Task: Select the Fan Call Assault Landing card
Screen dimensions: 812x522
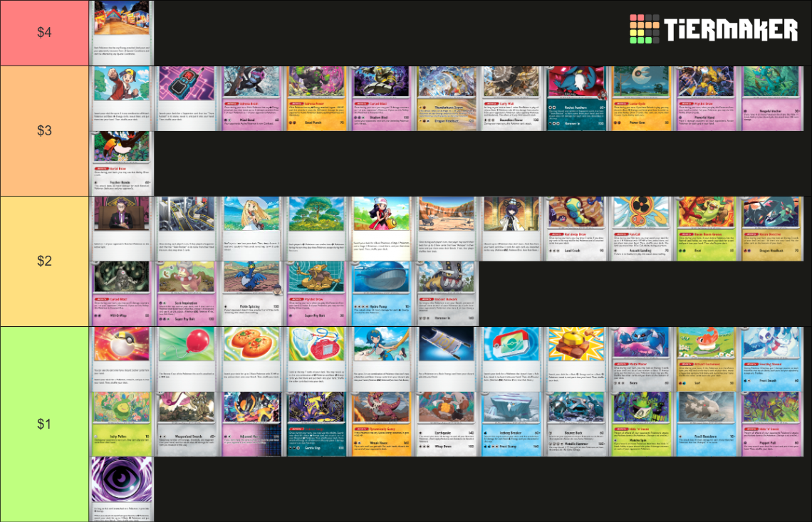Action: coord(642,229)
